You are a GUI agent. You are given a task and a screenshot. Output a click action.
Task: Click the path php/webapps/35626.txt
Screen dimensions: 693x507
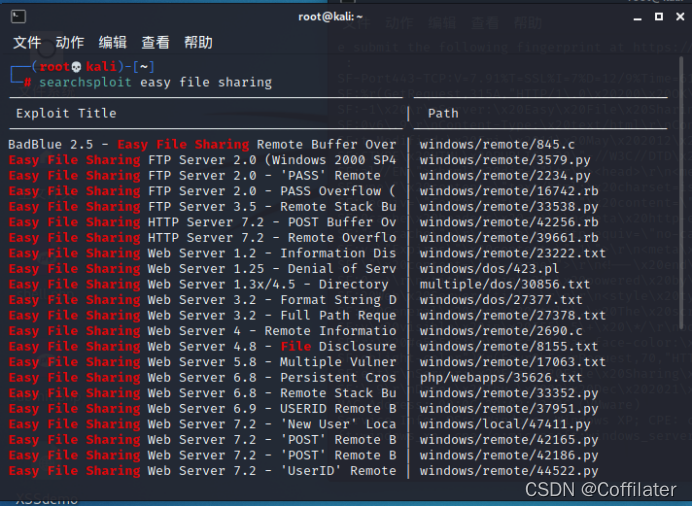click(501, 377)
